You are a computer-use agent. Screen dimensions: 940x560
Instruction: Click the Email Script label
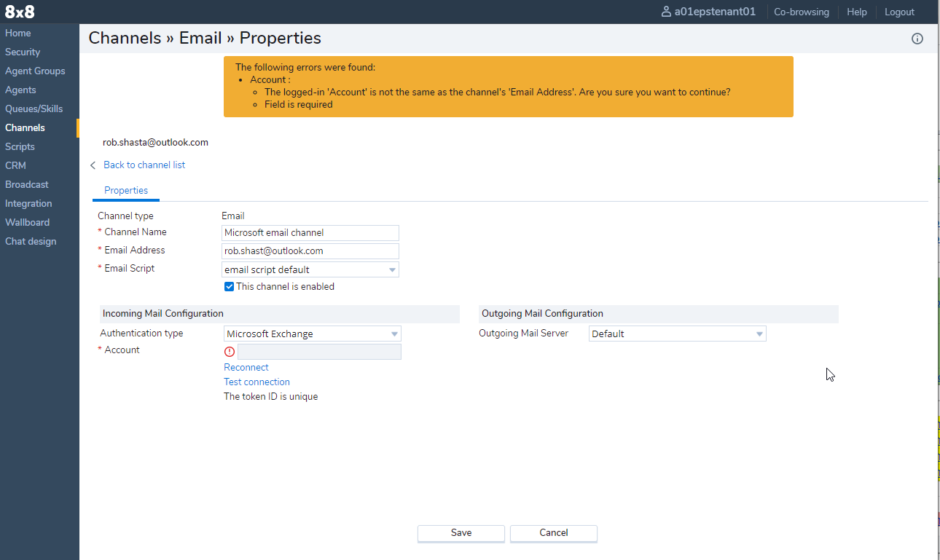(130, 269)
